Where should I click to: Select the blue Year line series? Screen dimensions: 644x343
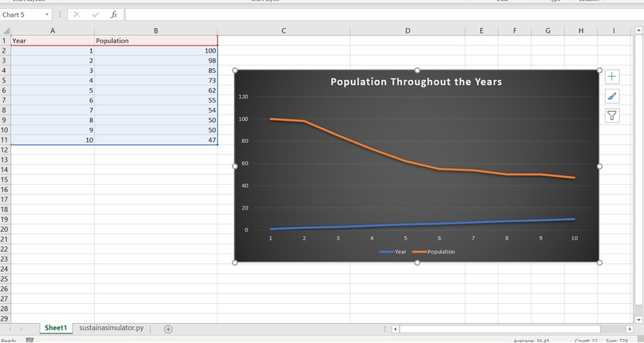coord(422,224)
